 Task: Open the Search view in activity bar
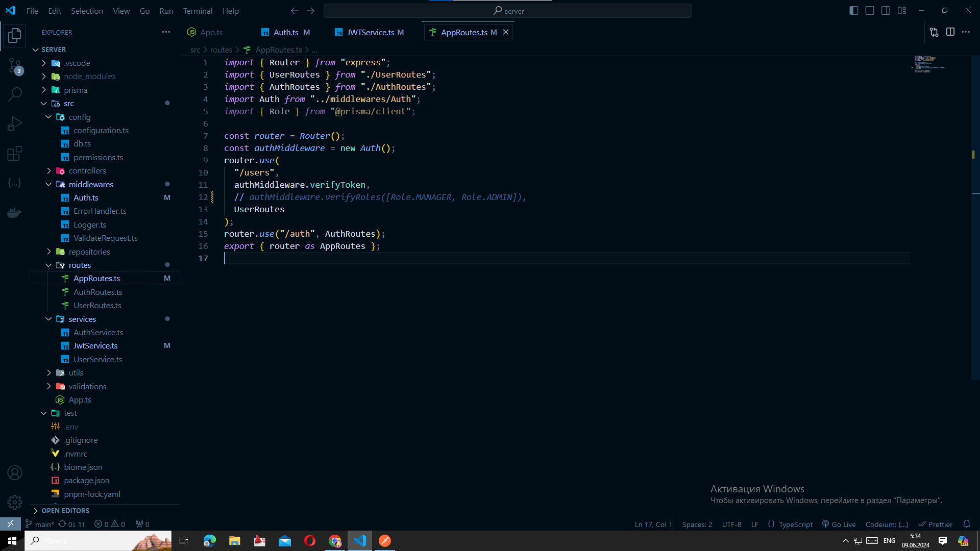(15, 94)
